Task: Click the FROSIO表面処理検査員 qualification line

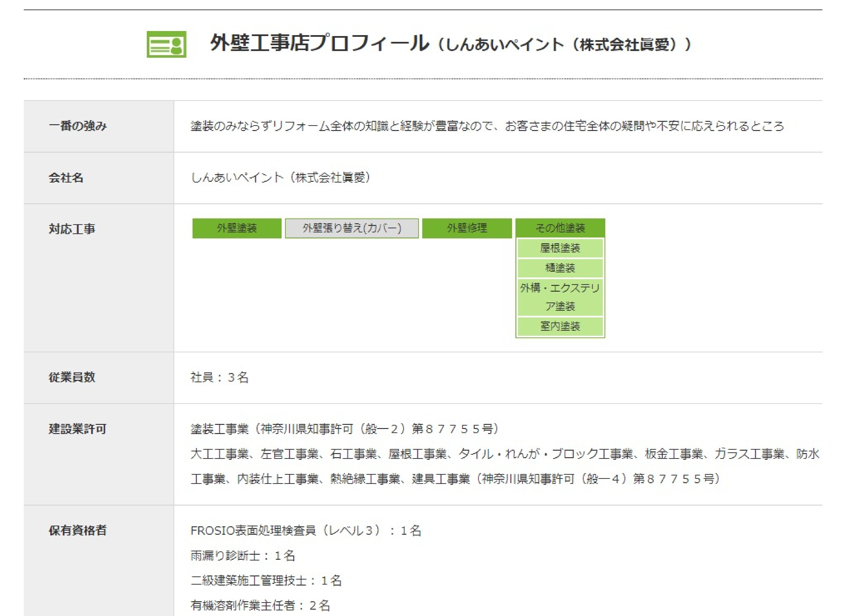Action: (306, 530)
